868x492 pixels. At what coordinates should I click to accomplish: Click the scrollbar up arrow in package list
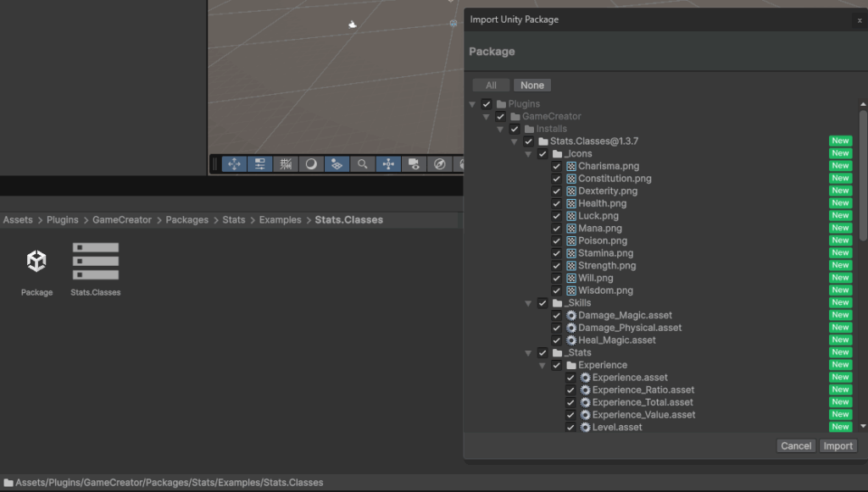[863, 104]
